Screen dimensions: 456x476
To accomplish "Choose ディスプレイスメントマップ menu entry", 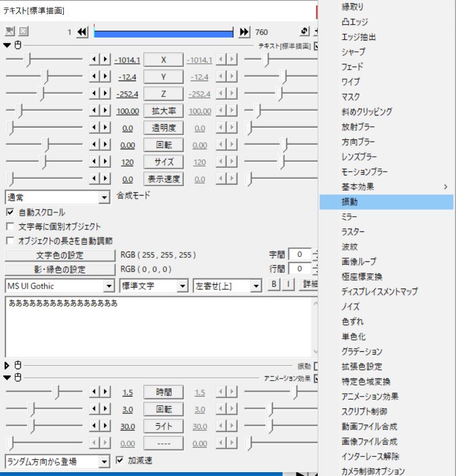I will tap(386, 292).
